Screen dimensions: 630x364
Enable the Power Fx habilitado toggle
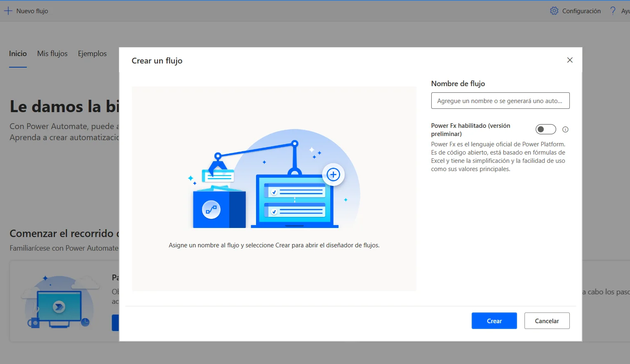coord(545,129)
